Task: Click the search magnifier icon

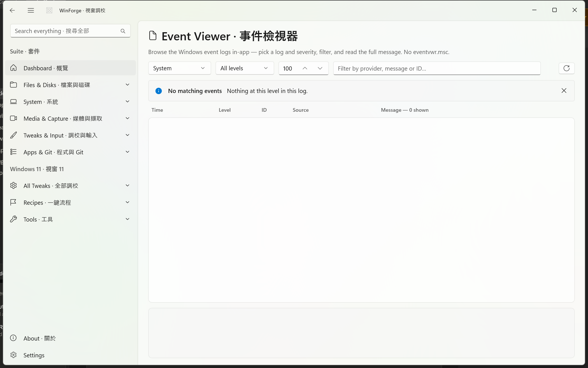Action: [x=123, y=31]
